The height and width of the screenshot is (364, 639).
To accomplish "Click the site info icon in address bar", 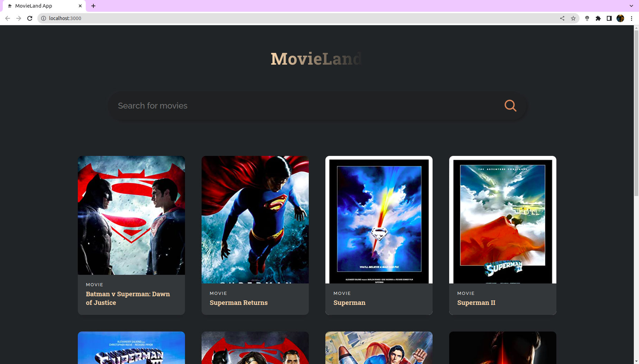I will pyautogui.click(x=43, y=18).
